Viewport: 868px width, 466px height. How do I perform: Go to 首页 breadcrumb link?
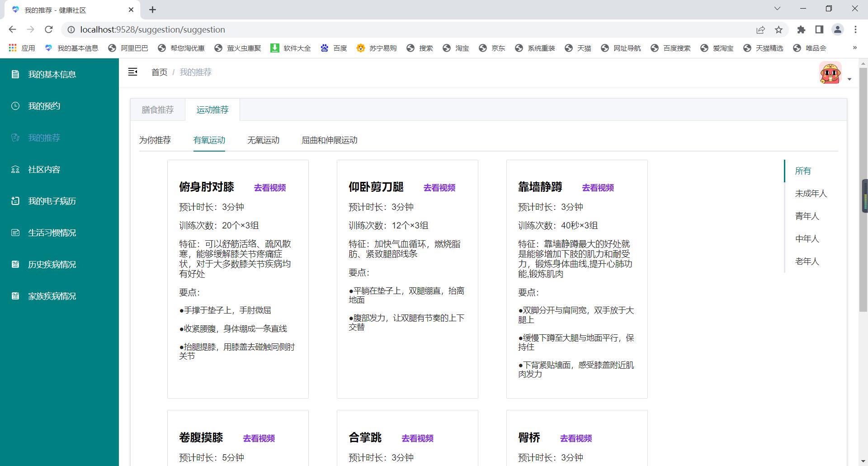point(159,72)
